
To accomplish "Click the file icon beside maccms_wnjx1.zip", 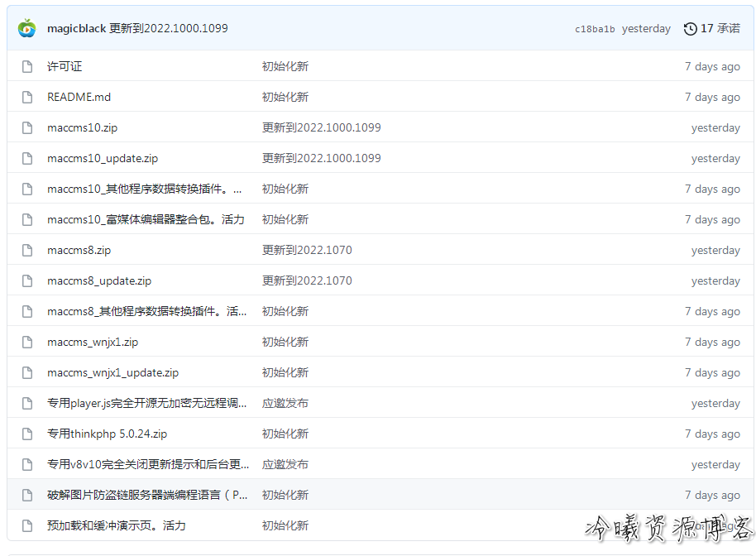I will (27, 342).
